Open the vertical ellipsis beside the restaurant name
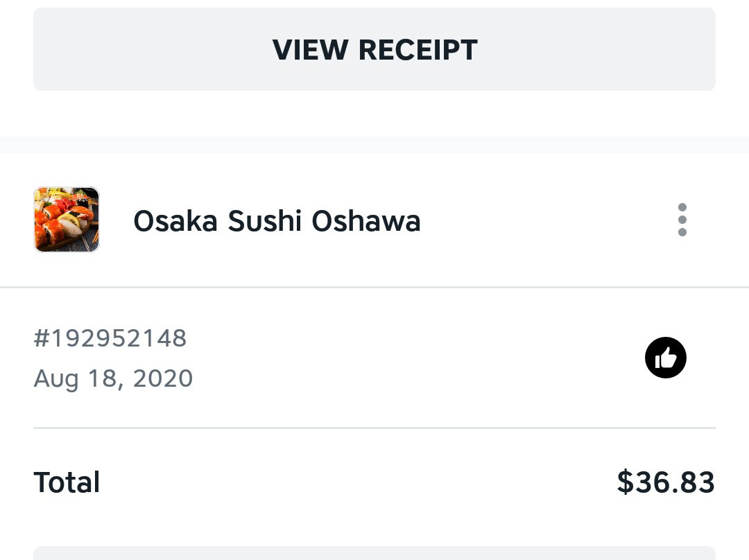The width and height of the screenshot is (749, 560). tap(682, 220)
